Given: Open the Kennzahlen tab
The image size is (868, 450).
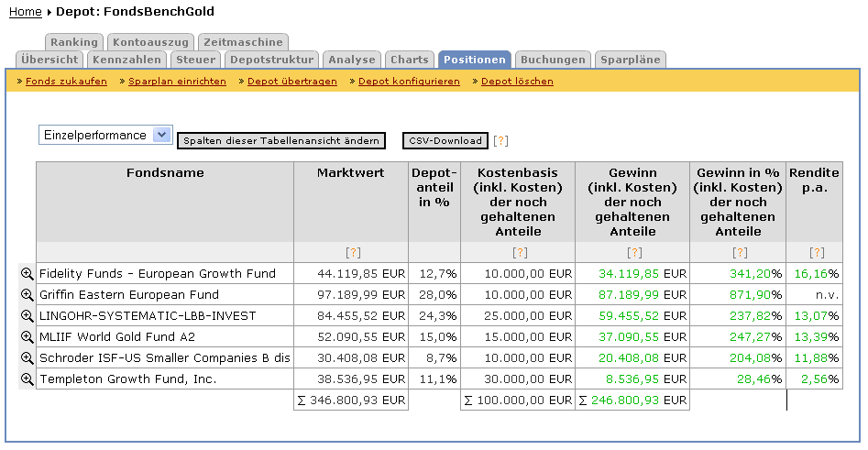Looking at the screenshot, I should (126, 60).
